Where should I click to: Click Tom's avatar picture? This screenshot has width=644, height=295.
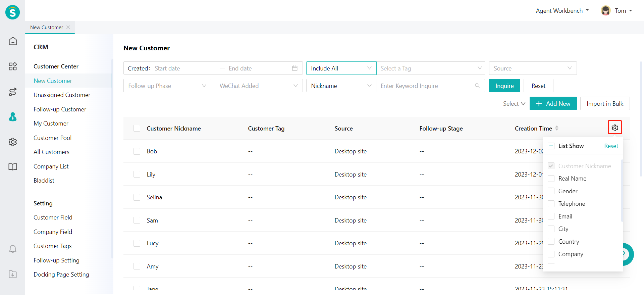(x=606, y=10)
